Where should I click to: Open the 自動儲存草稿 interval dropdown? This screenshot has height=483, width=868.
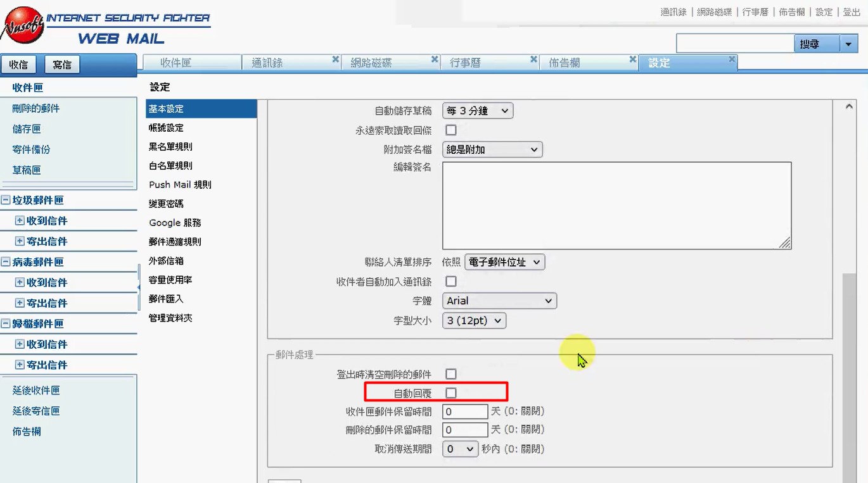coord(477,111)
